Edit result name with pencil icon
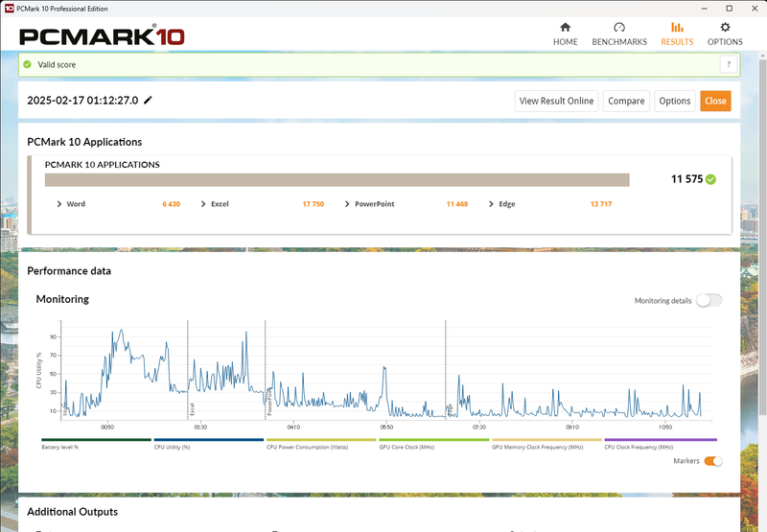Screen dimensions: 767x532 coord(148,101)
